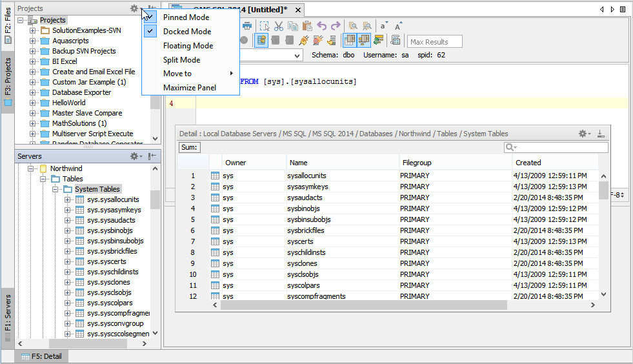Viewport: 633px width, 364px height.
Task: Sort by the Created column header
Action: [555, 163]
